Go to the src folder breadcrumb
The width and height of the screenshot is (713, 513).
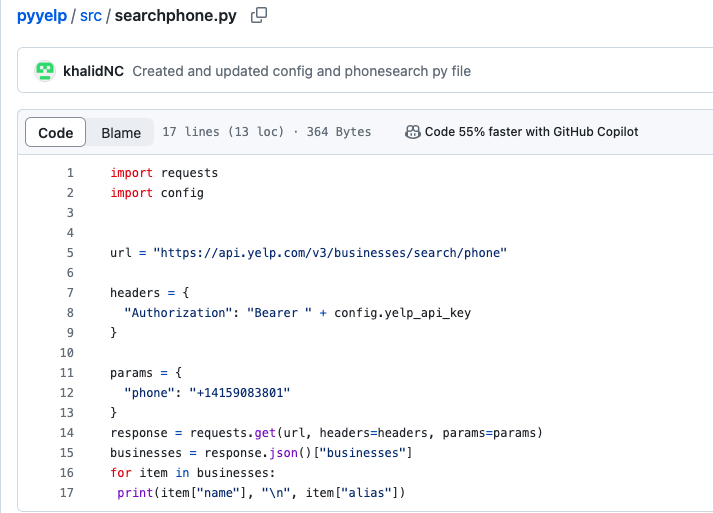click(91, 17)
